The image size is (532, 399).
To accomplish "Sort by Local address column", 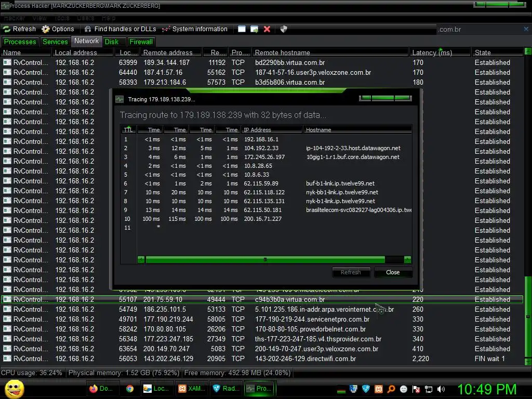I will (x=82, y=52).
